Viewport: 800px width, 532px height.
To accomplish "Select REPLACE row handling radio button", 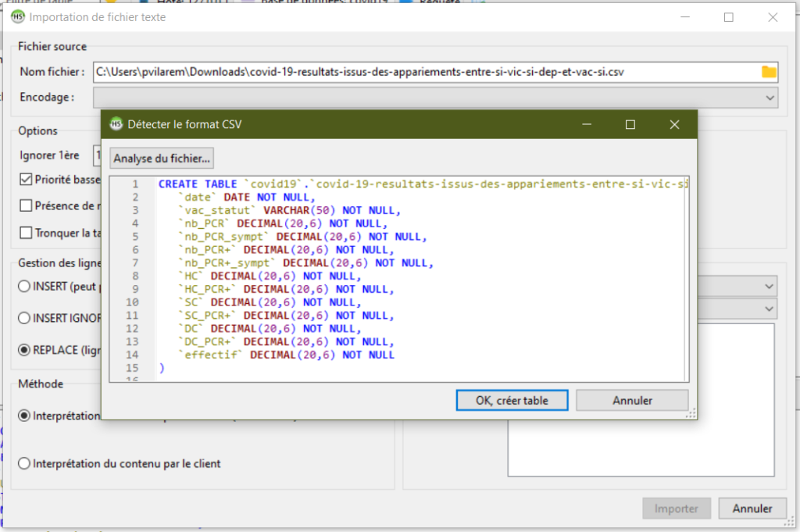I will click(24, 350).
